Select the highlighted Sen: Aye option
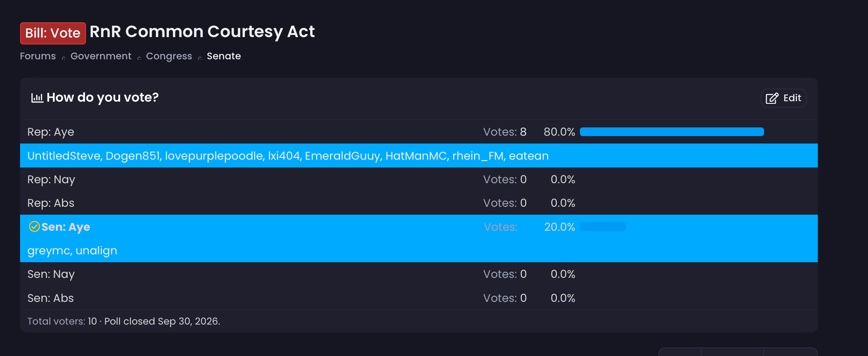Viewport: 868px width, 356px height. coord(419,227)
